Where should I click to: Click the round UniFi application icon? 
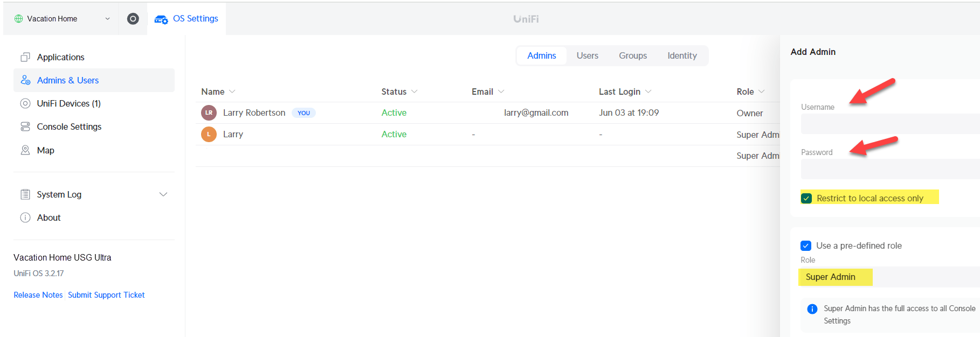133,19
